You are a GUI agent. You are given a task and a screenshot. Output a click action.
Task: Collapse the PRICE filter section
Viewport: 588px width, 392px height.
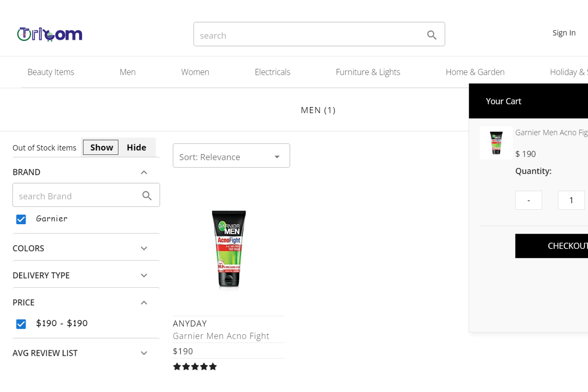(144, 303)
